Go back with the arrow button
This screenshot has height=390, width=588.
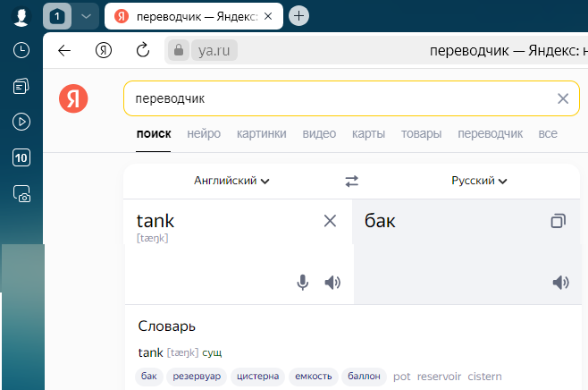click(64, 50)
